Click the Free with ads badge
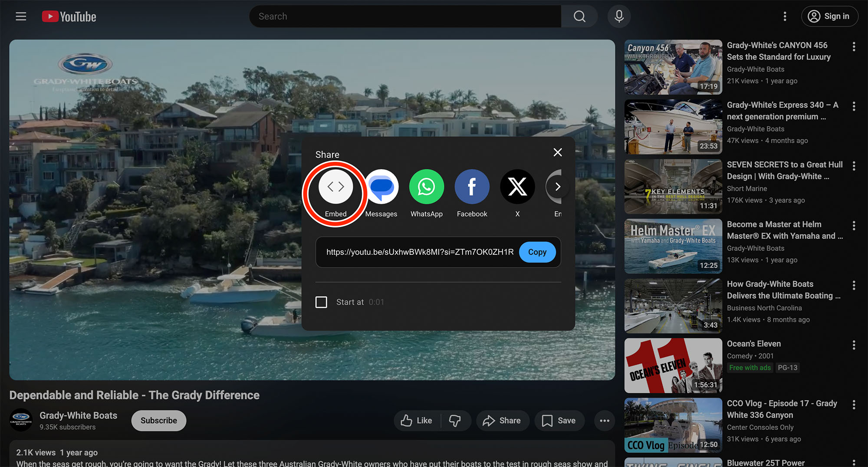Screen dimensions: 868x467 tap(750, 368)
